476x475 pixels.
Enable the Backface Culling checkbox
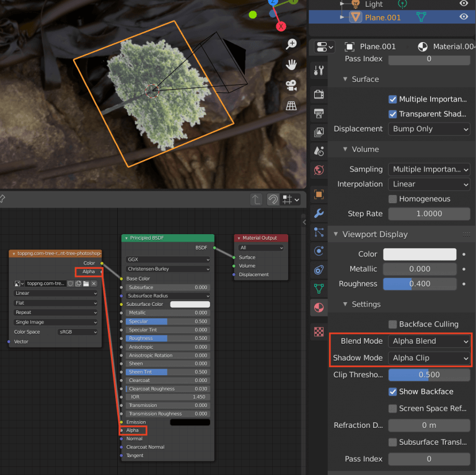393,325
